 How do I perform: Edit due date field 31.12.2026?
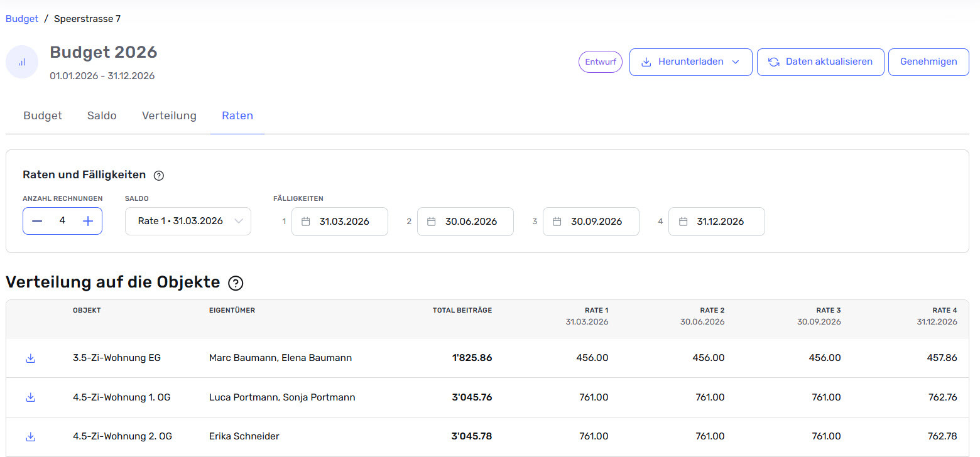point(717,222)
